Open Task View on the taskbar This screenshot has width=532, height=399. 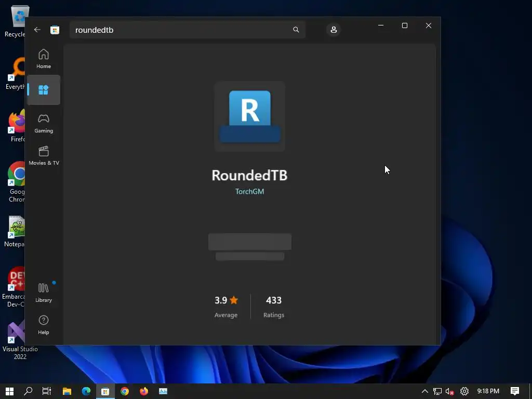click(x=47, y=391)
